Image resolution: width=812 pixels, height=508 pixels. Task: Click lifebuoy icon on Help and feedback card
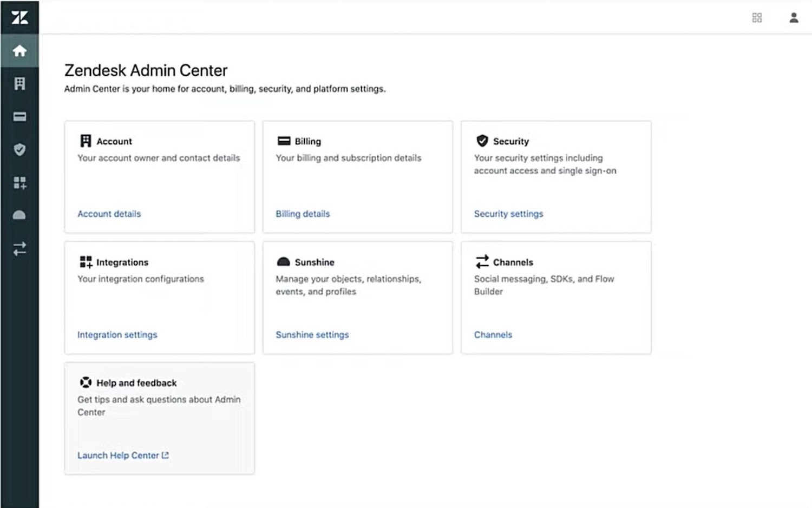[86, 382]
